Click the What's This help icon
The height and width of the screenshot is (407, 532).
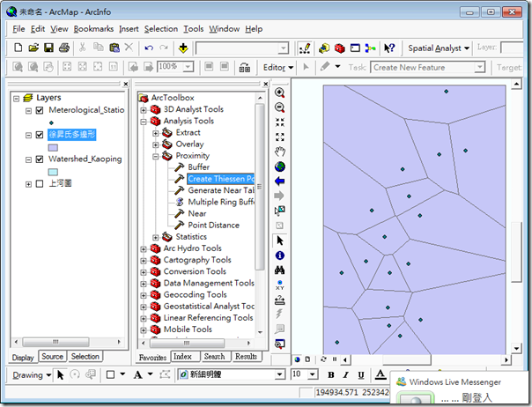389,48
